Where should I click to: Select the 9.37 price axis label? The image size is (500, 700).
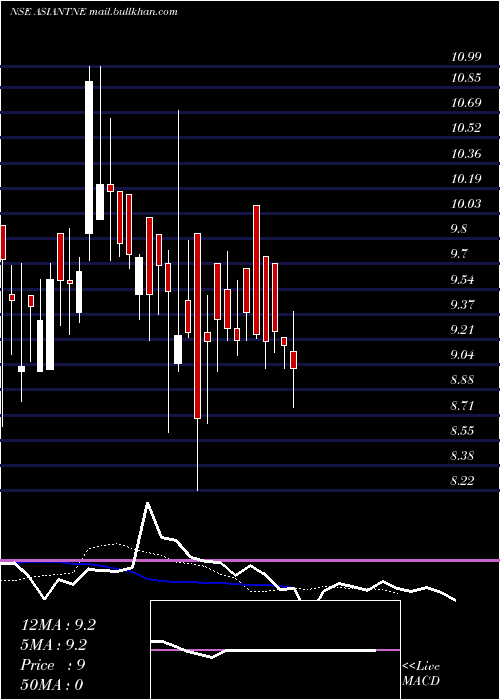462,305
